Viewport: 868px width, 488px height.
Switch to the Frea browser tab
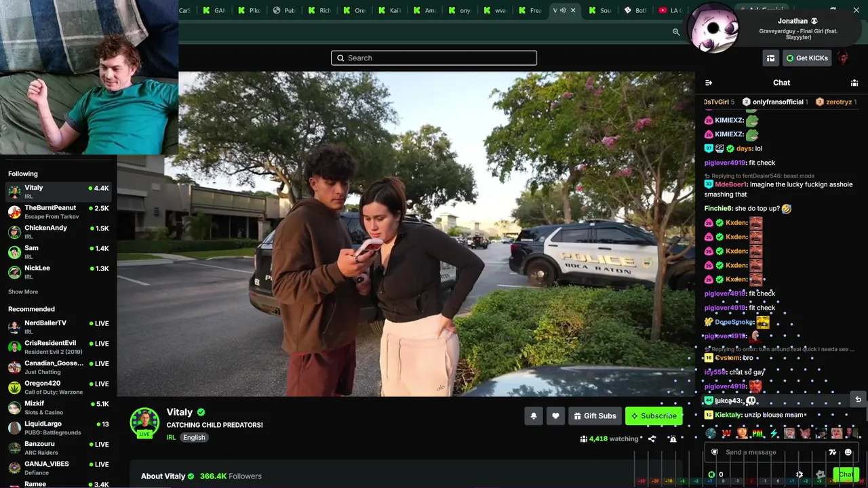[530, 10]
